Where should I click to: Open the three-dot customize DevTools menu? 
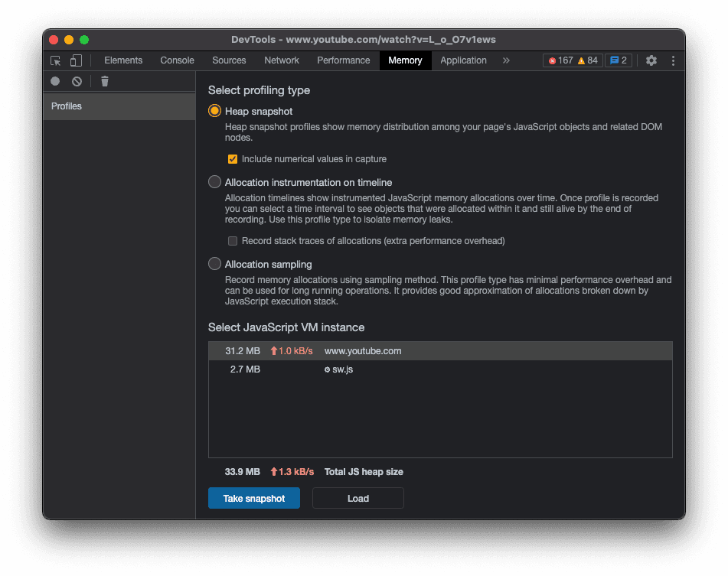tap(673, 60)
